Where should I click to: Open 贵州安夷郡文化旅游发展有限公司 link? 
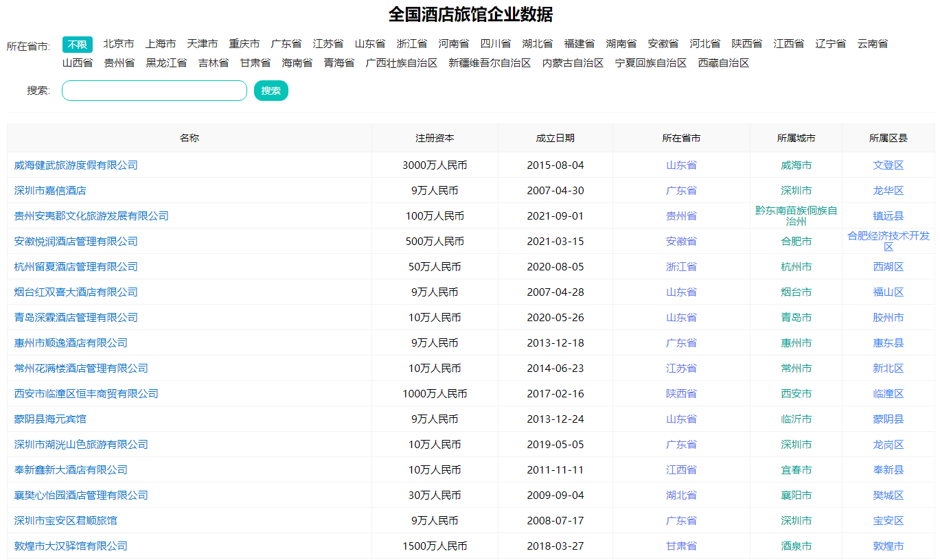(91, 216)
